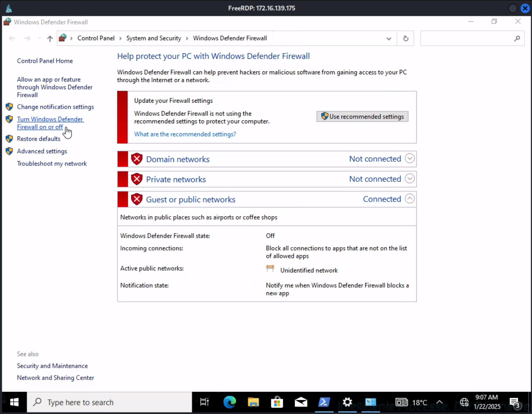Click shield icon next to Restore defaults
The width and height of the screenshot is (532, 414).
click(x=9, y=139)
